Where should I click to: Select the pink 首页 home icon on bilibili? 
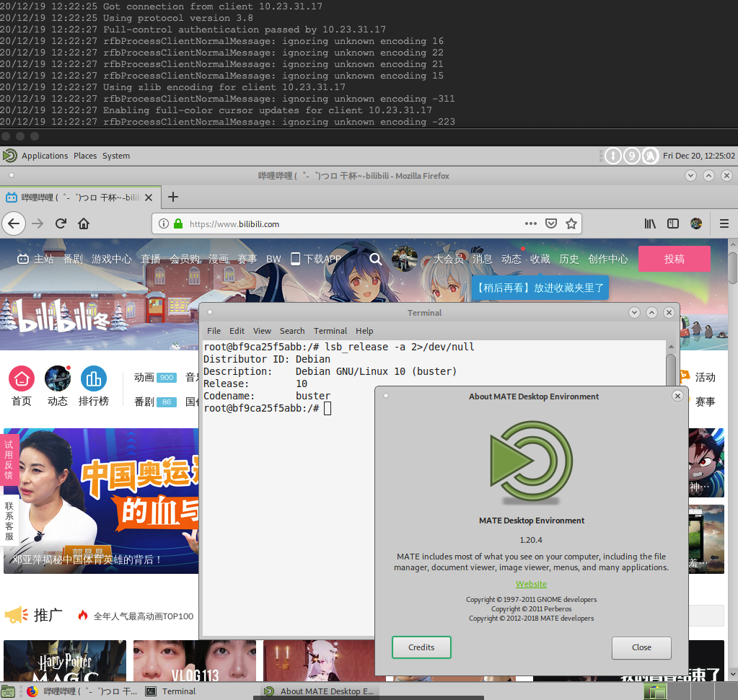[21, 378]
